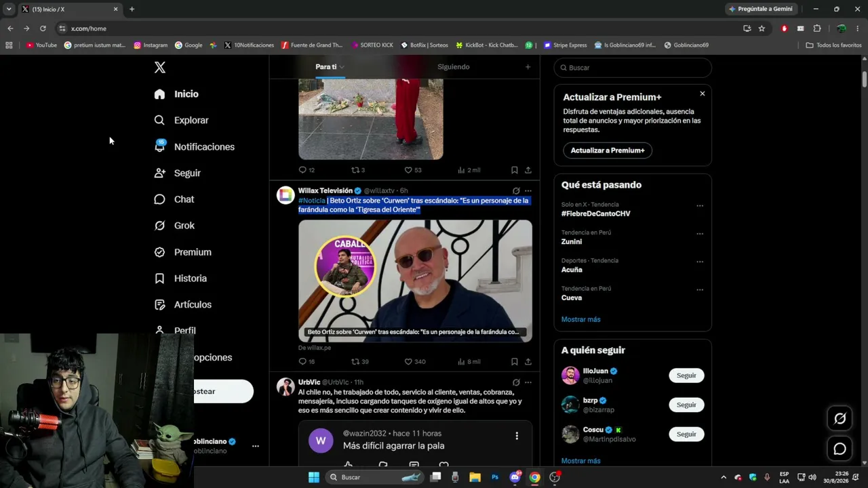
Task: Switch to the Para ti tab
Action: 330,67
